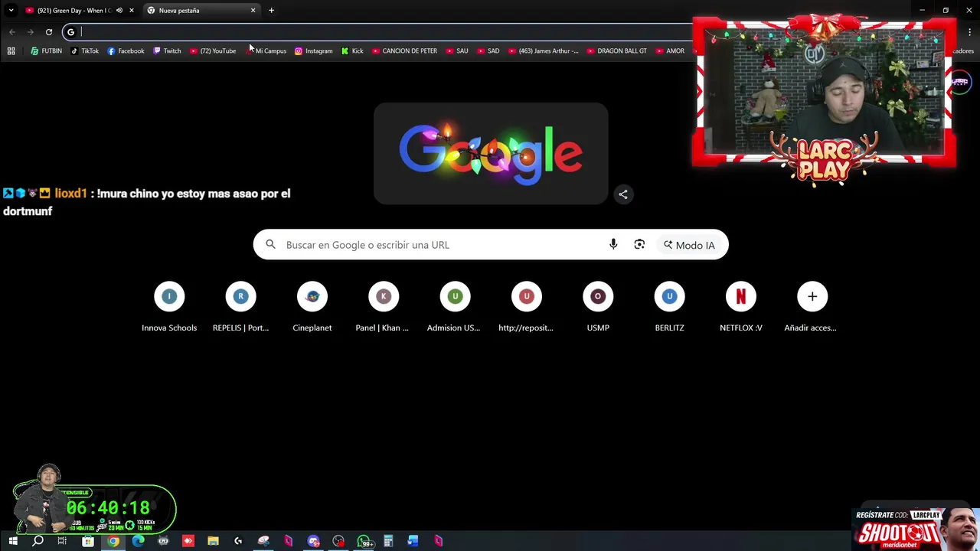Open the BERLITZ shortcut

(x=669, y=307)
